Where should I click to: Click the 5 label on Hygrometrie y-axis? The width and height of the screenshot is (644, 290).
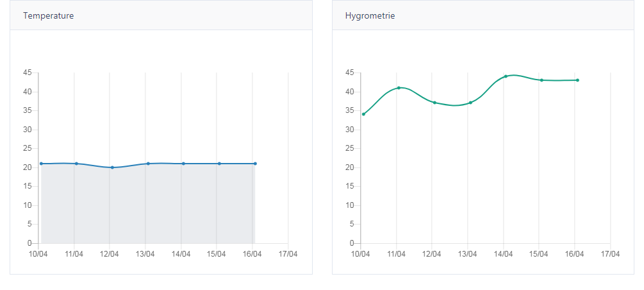[352, 224]
